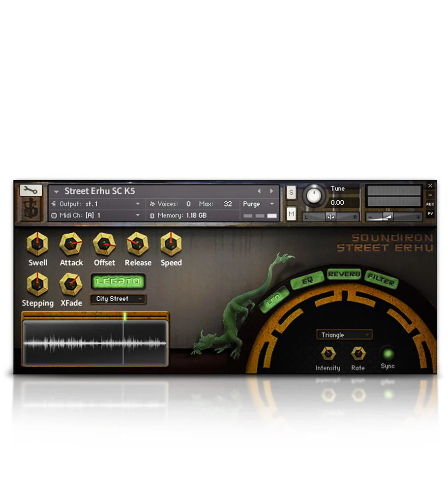This screenshot has height=493, width=448.
Task: Switch to the Reverb tab
Action: click(344, 274)
